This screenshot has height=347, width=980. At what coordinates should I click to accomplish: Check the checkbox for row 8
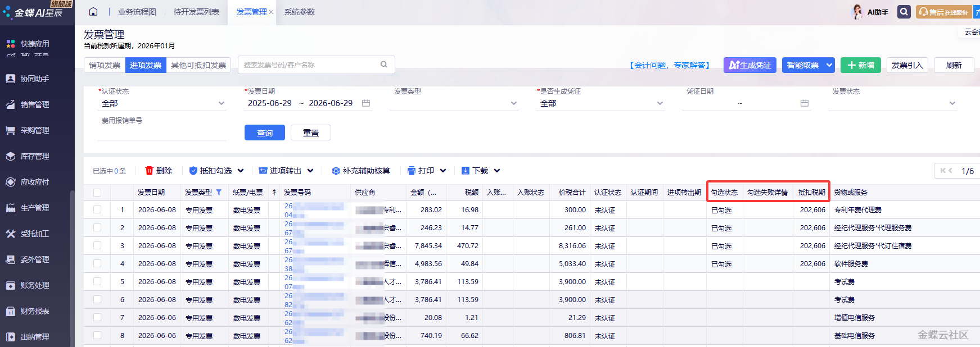click(x=97, y=336)
